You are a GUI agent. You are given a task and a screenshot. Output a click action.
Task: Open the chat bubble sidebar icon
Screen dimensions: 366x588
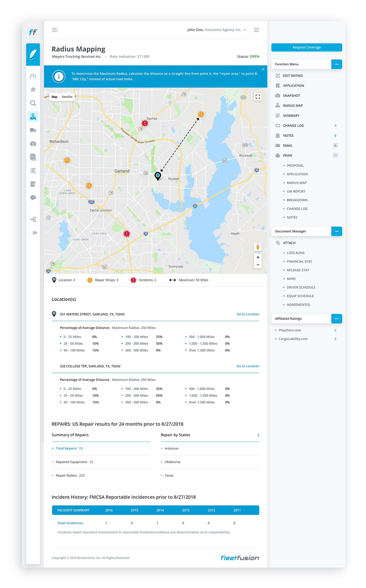coord(33,198)
